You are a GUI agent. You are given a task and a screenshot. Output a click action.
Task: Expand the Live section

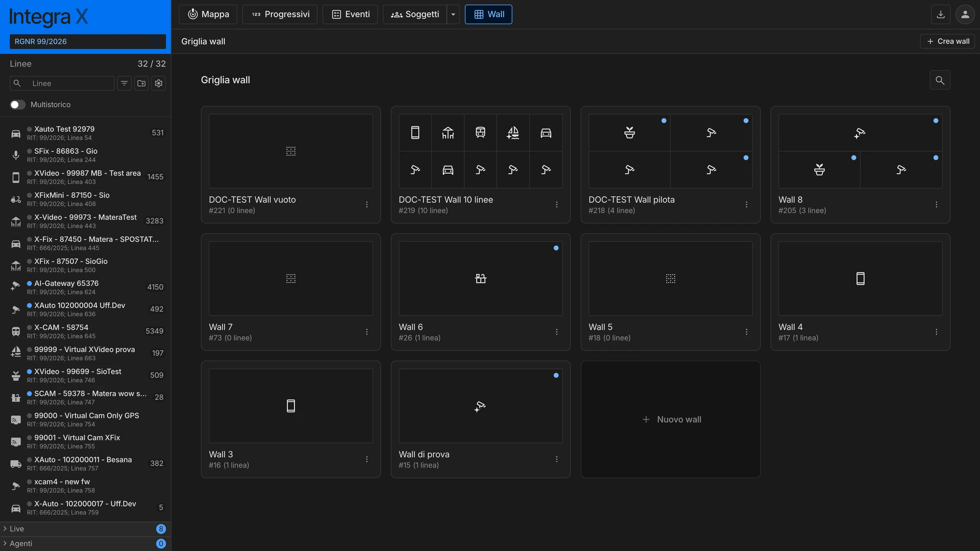[x=85, y=529]
